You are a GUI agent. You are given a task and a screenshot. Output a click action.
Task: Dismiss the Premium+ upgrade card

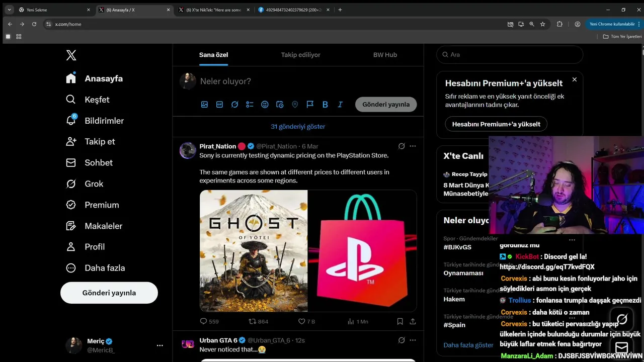tap(575, 79)
